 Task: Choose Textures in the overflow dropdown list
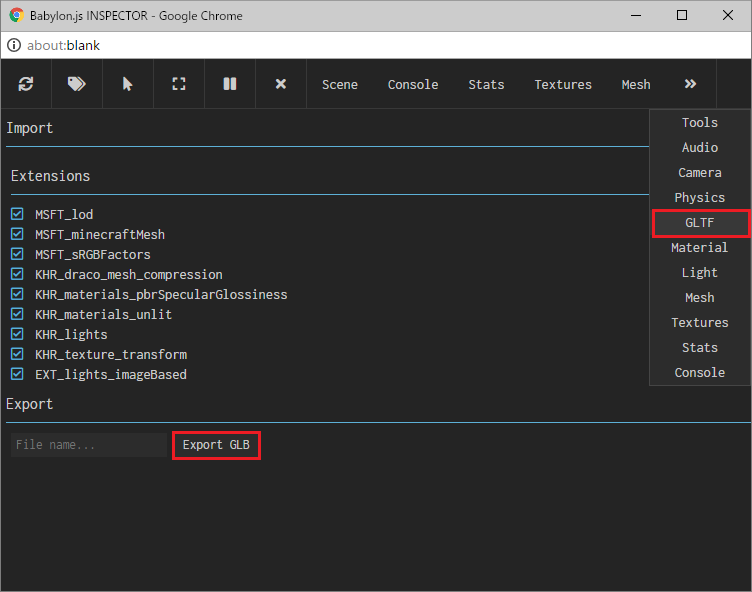[700, 322]
